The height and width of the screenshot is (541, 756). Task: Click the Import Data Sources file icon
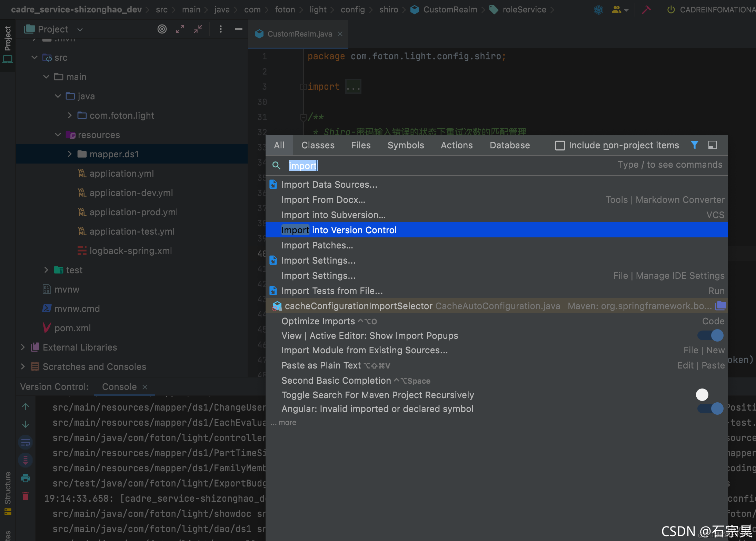273,185
